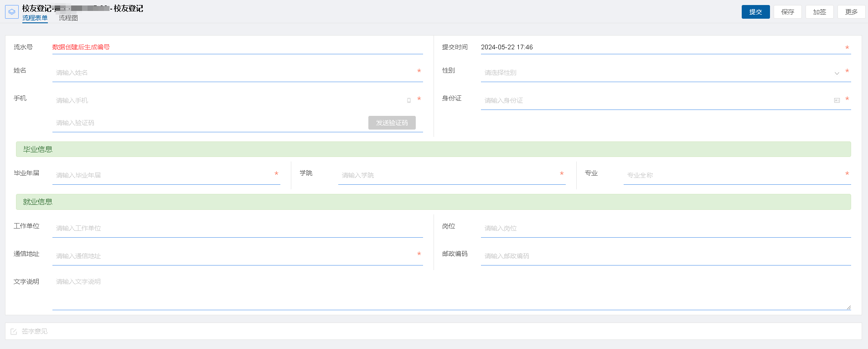Click the 加签 button

819,12
